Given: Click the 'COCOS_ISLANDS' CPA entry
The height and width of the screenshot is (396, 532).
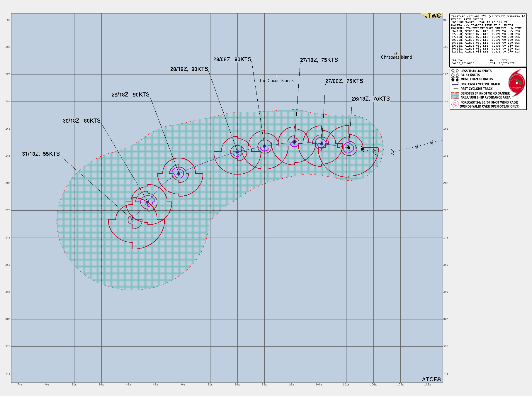Looking at the screenshot, I should [463, 63].
